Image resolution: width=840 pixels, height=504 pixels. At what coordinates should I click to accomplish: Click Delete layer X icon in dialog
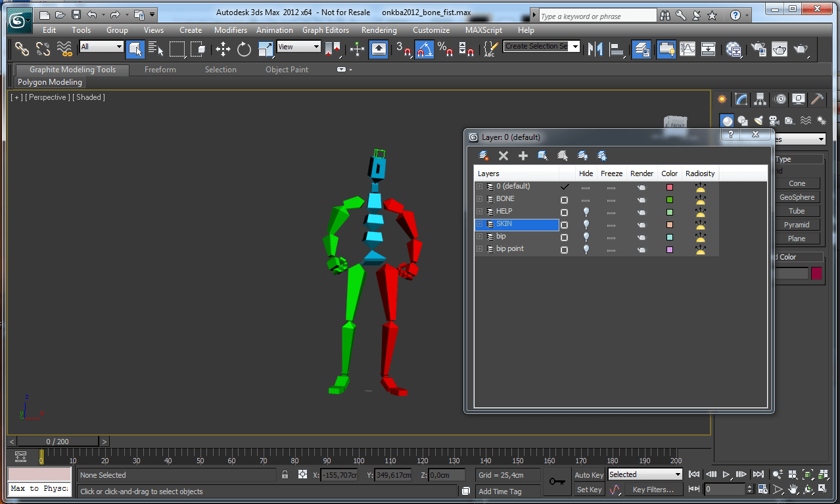point(503,156)
